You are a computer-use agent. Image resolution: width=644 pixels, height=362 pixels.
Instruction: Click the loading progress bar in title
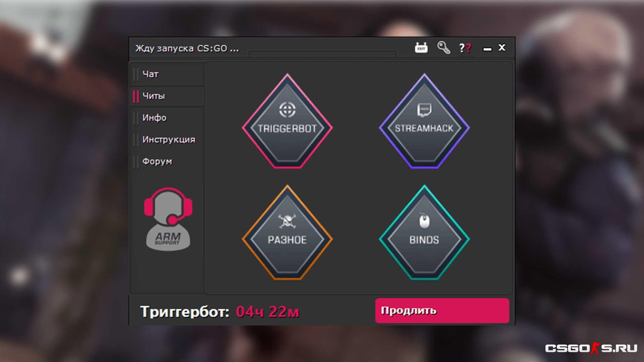pos(322,53)
